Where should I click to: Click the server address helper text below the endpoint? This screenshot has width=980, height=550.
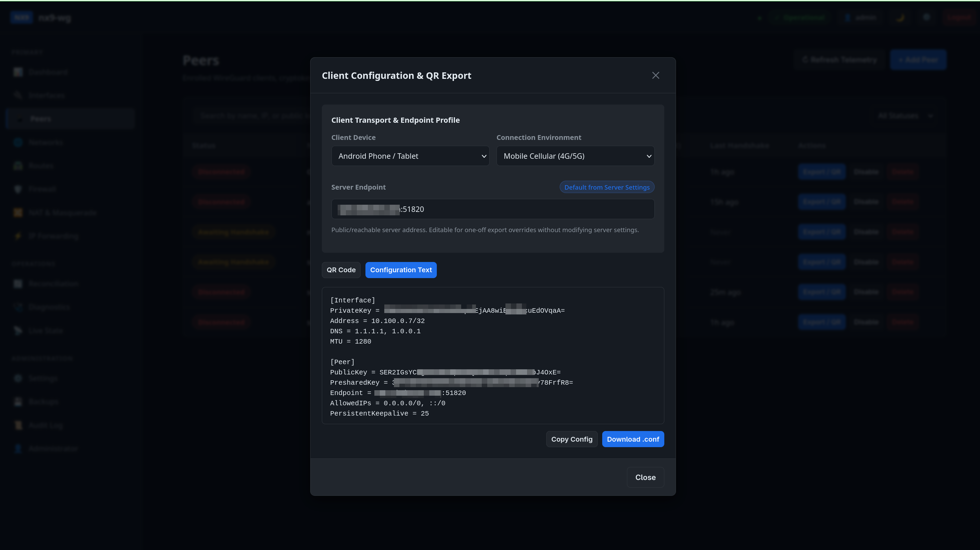485,230
